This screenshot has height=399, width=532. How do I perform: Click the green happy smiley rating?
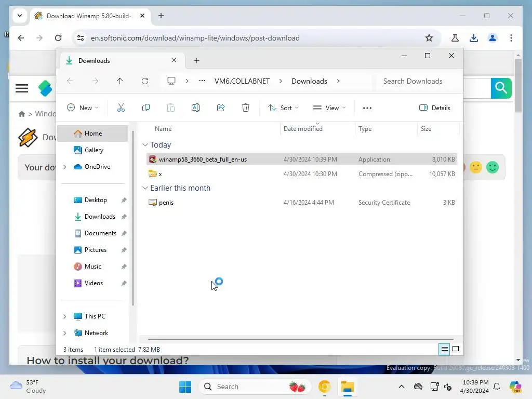pos(493,167)
